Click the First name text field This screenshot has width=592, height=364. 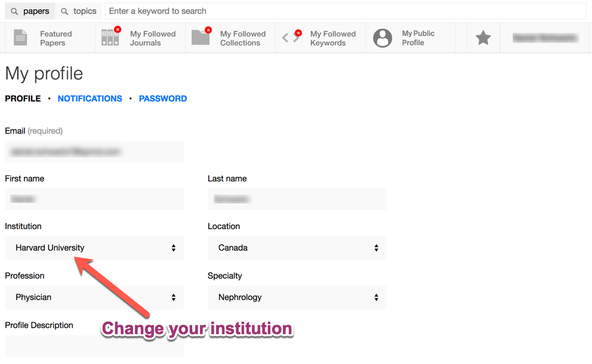(x=94, y=199)
